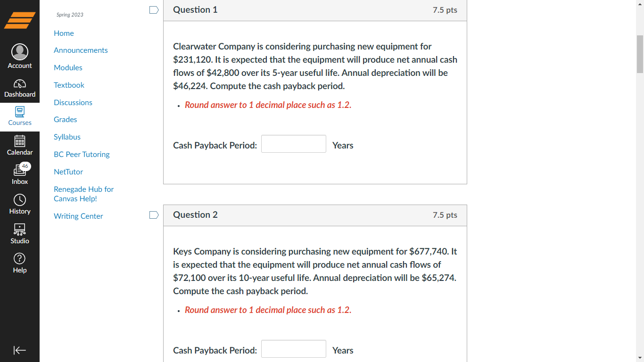Screen dimensions: 644x362
Task: Go to the Dashboard icon
Action: [20, 84]
